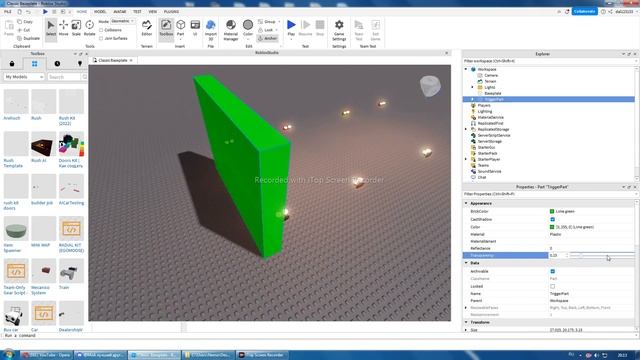Expand ReplicatedStorage node
This screenshot has height=360, width=640.
466,129
